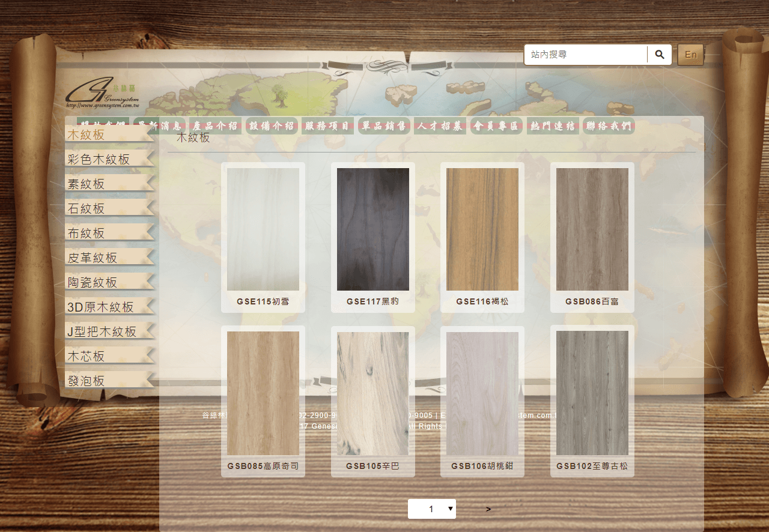This screenshot has height=532, width=769.
Task: Click the search magnifier icon
Action: pos(660,55)
